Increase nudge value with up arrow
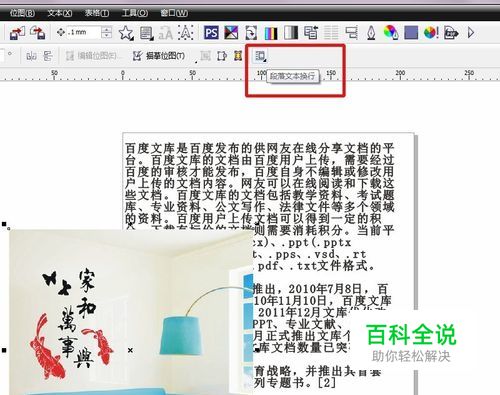Screen dimensions: 500x395 106,29
